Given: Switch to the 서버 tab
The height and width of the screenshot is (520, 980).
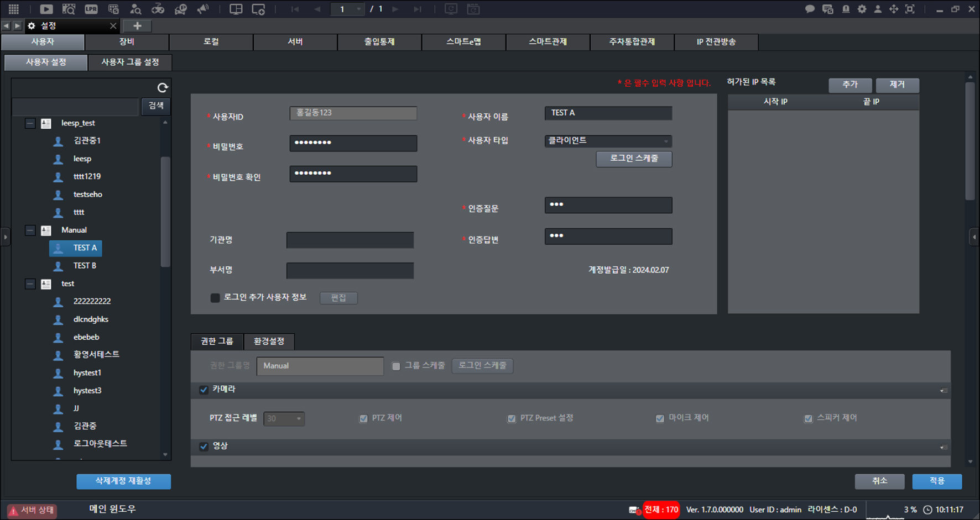Looking at the screenshot, I should pos(295,42).
